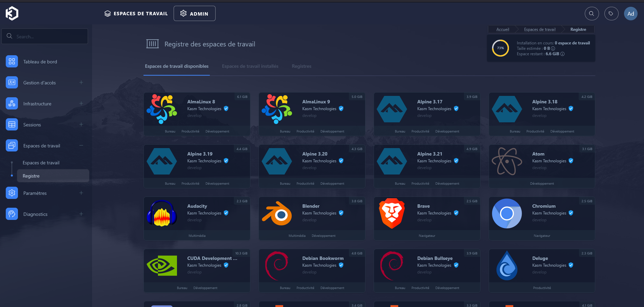The image size is (644, 307).
Task: Click the Bureau tag on Debian Bookworm card
Action: [x=285, y=288]
